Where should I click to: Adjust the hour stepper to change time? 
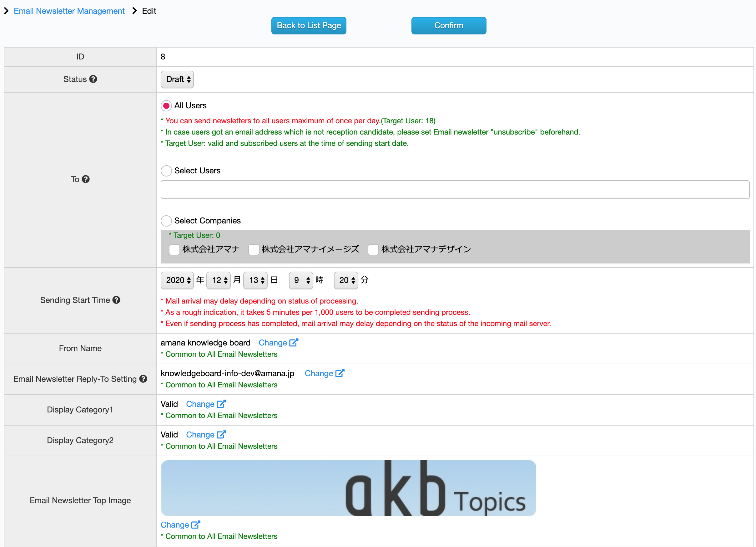[301, 280]
